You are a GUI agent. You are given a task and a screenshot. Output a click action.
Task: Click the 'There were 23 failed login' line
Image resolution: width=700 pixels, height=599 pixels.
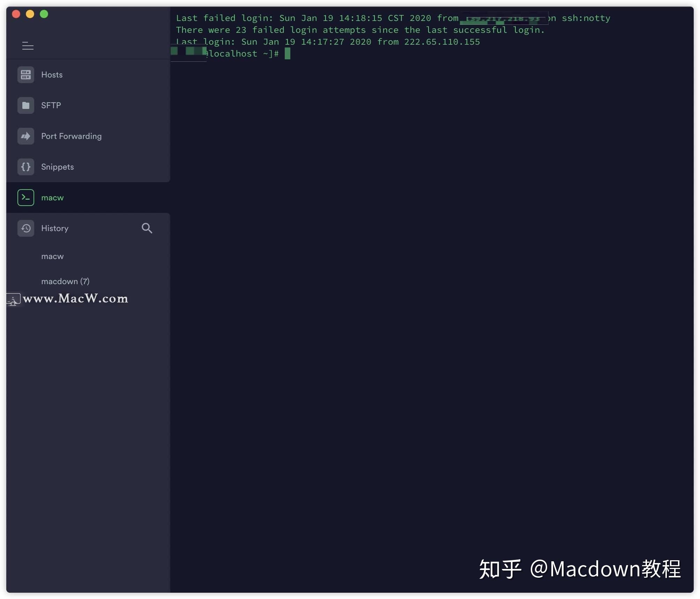[x=360, y=30]
